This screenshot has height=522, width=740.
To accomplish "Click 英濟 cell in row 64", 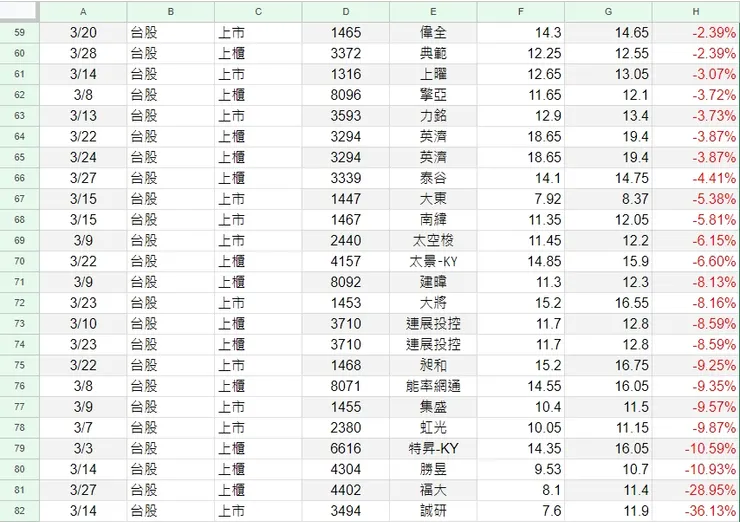I will pyautogui.click(x=433, y=136).
